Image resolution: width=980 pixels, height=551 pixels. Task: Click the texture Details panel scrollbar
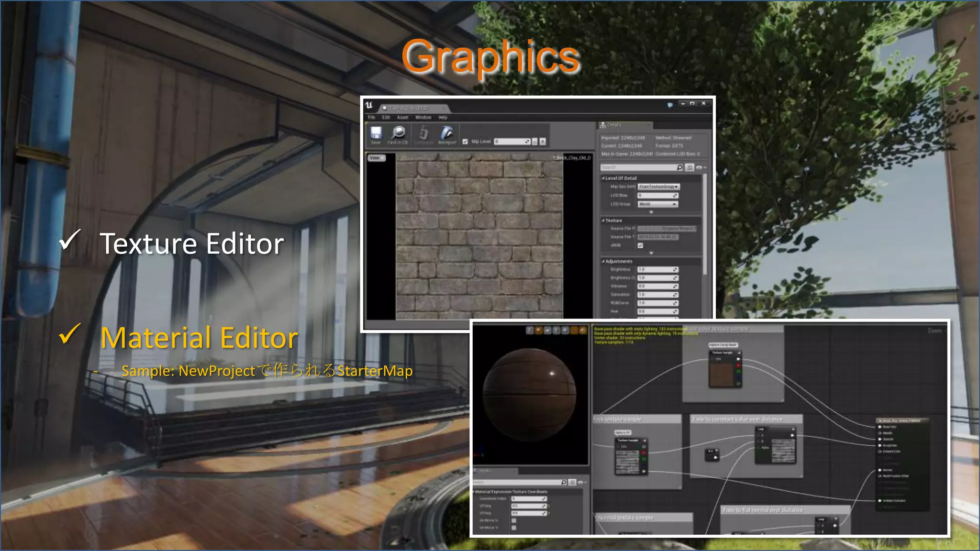coord(704,225)
